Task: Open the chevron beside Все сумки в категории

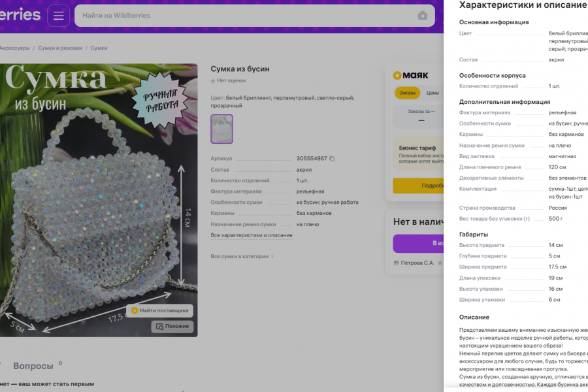Action: [272, 257]
